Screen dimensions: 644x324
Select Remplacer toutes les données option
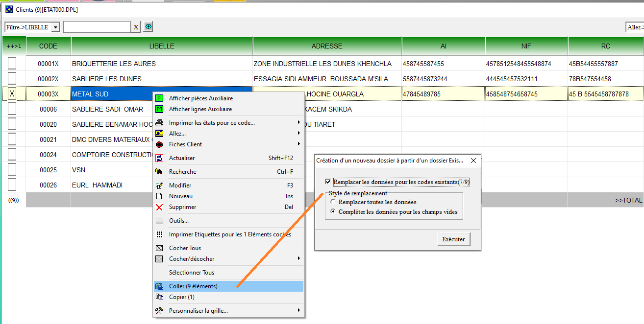(x=333, y=202)
